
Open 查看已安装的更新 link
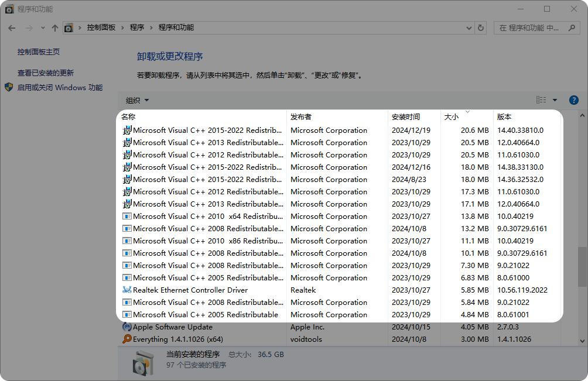tap(45, 73)
